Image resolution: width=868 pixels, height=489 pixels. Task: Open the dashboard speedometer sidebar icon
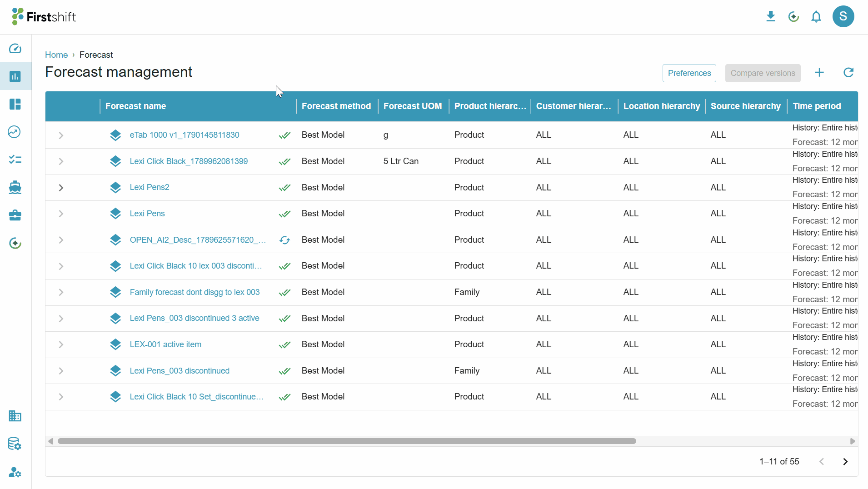point(15,49)
